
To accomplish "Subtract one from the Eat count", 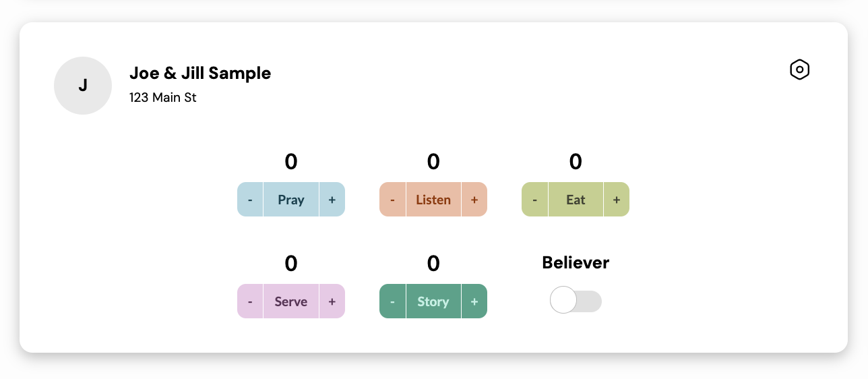I will pos(534,200).
